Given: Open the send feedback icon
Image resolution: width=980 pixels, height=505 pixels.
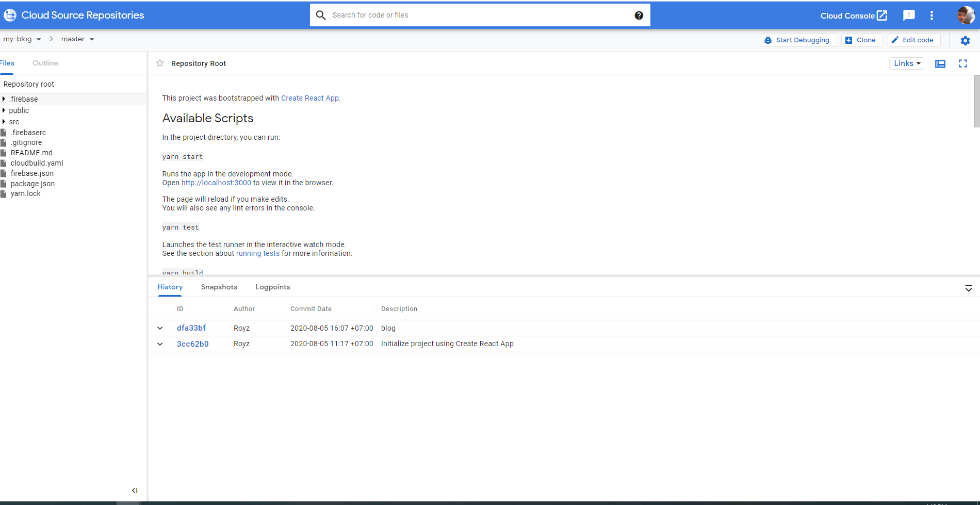Looking at the screenshot, I should pyautogui.click(x=909, y=15).
